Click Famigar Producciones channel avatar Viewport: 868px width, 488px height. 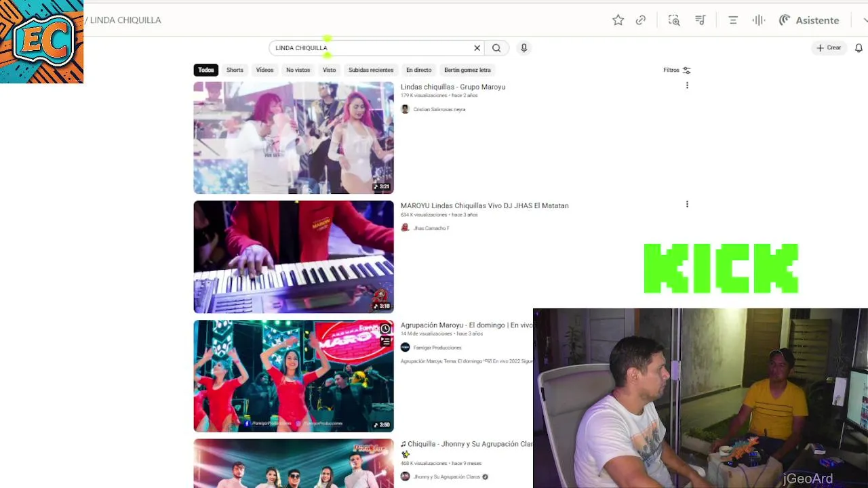[x=406, y=347]
